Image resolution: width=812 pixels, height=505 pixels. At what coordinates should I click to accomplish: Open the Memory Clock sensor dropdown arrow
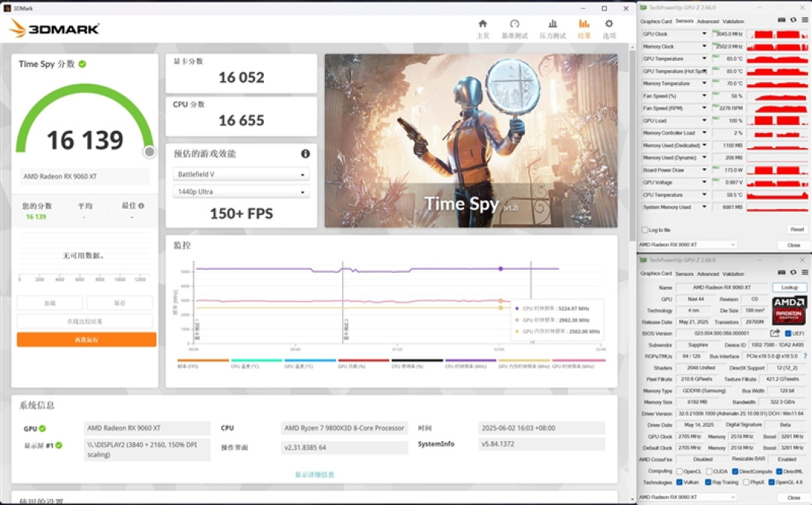pos(704,46)
